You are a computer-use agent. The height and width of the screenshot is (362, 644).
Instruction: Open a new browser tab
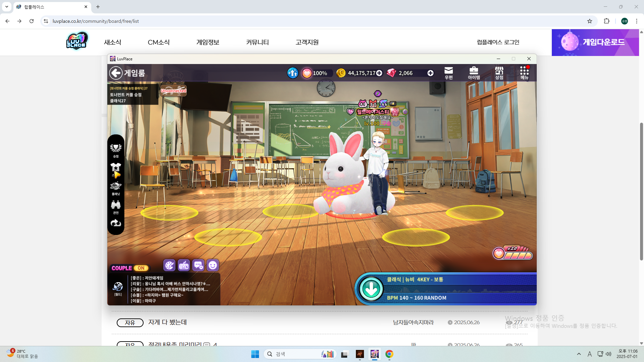(98, 7)
